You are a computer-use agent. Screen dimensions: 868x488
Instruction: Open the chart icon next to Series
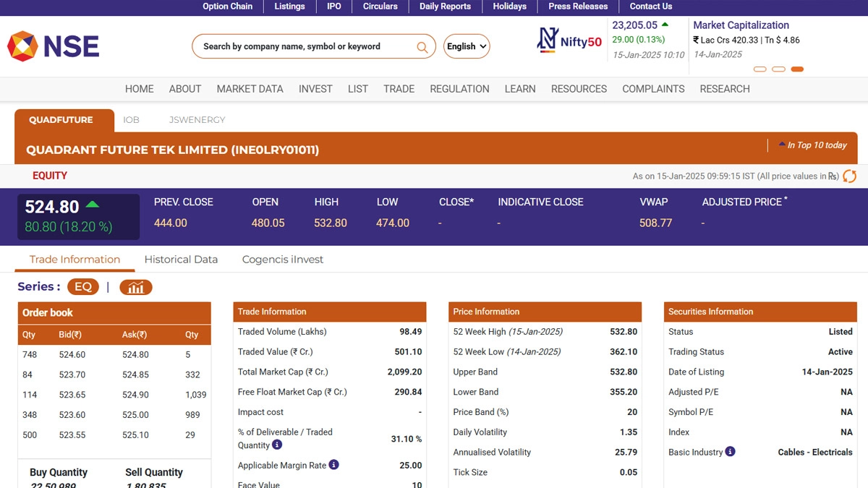[136, 287]
